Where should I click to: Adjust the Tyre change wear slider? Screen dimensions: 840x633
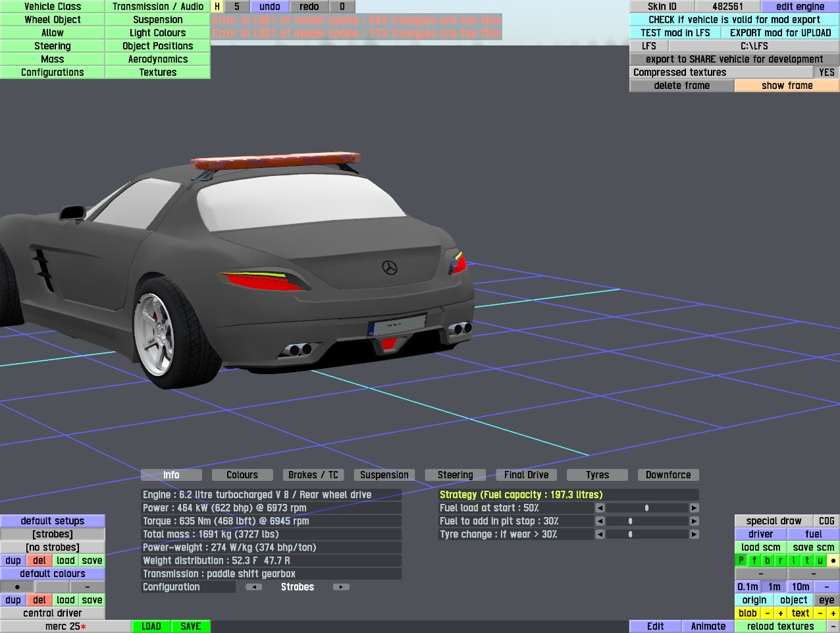(647, 534)
